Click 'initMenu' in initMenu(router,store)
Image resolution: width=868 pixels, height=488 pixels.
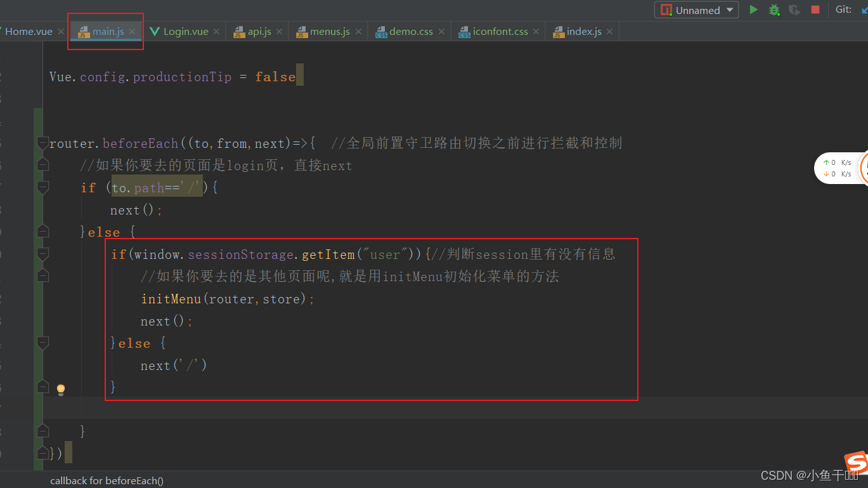tap(171, 299)
